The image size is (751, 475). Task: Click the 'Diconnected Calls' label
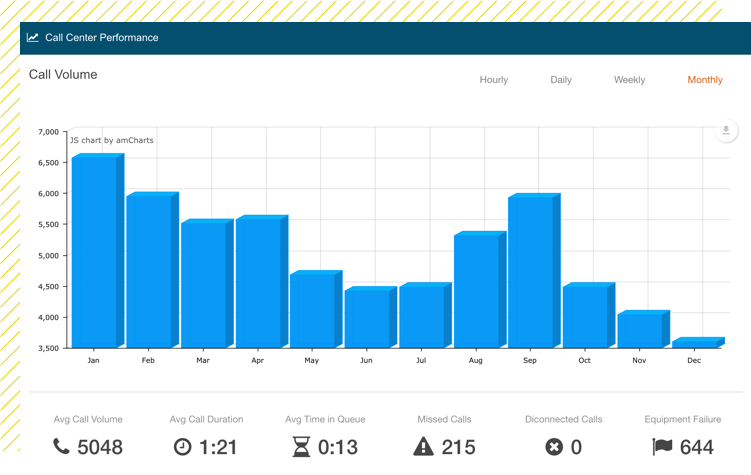(x=564, y=419)
